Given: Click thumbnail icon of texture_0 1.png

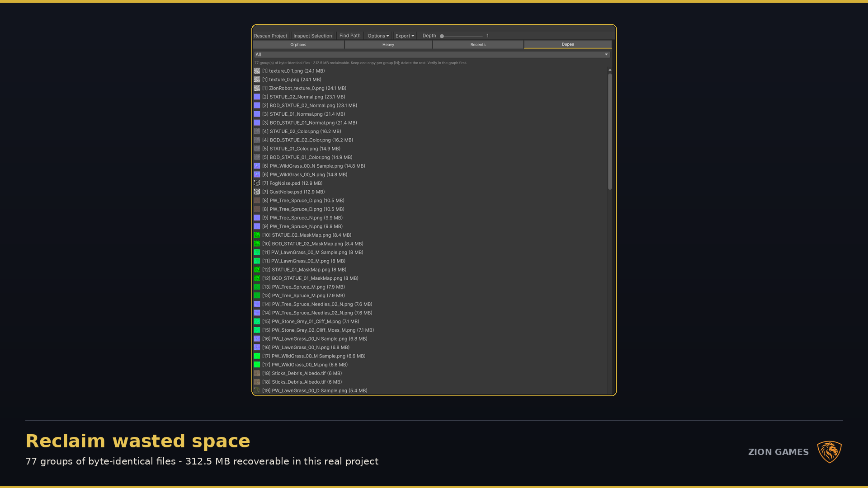Looking at the screenshot, I should click(x=257, y=71).
